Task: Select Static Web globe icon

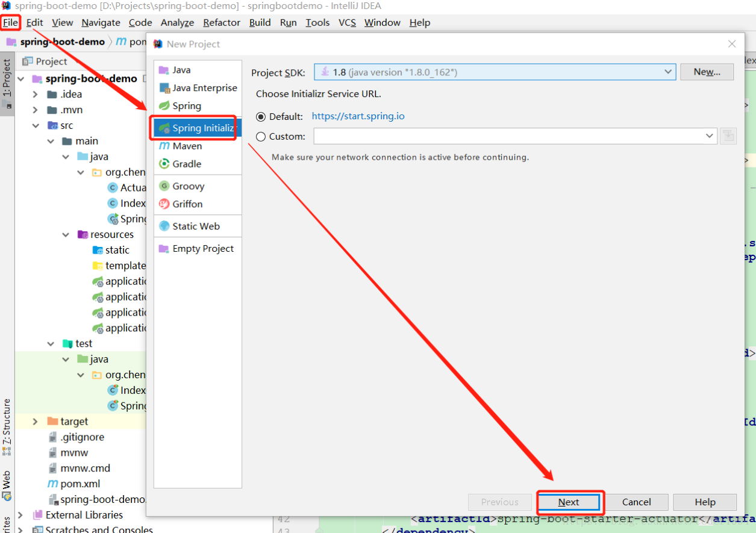Action: click(x=164, y=226)
